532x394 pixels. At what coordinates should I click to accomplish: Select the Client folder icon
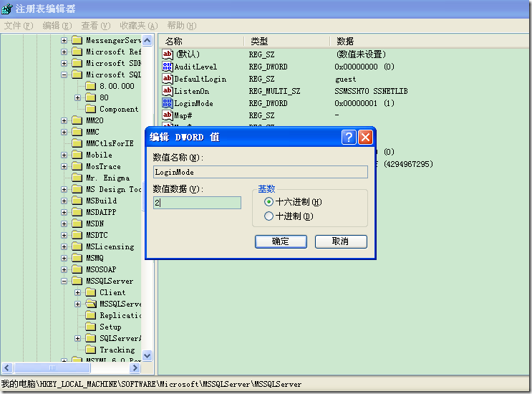tap(91, 292)
